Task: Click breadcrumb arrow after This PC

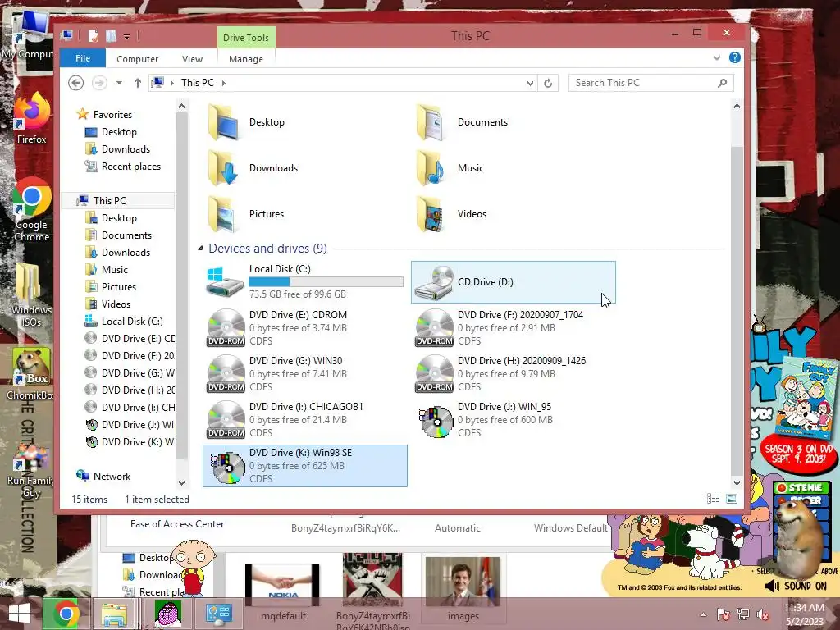Action: click(x=224, y=83)
